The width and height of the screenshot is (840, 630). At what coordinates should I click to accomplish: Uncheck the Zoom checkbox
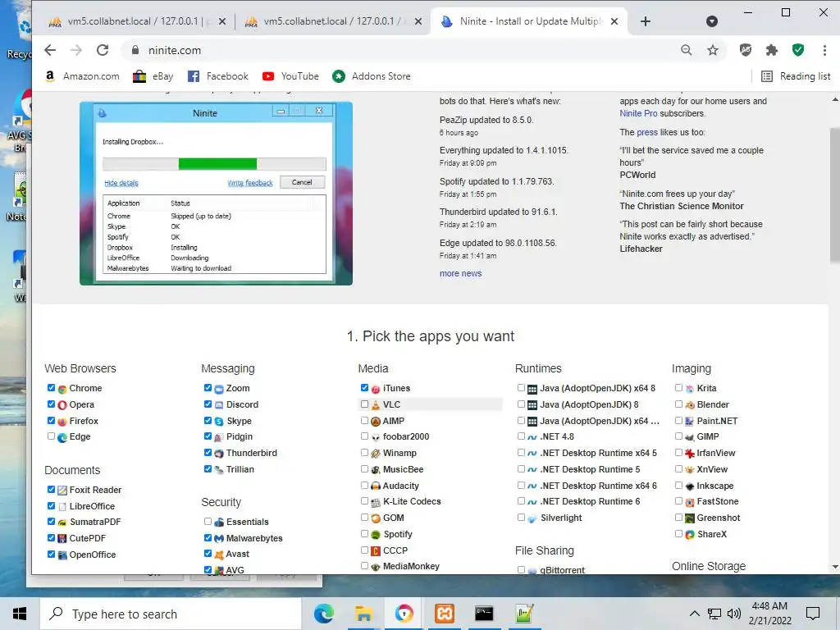[x=208, y=388]
